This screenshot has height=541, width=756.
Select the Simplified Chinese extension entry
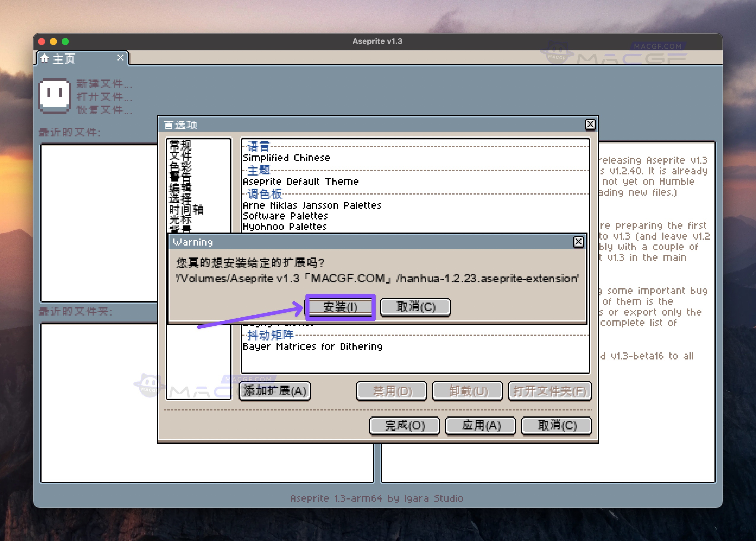(286, 157)
